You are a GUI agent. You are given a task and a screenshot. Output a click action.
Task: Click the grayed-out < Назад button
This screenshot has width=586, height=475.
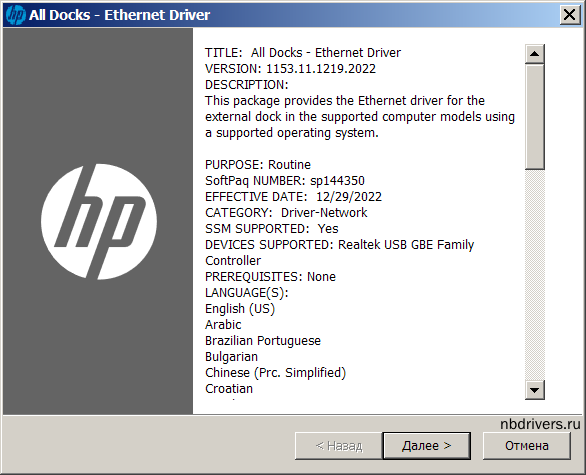click(339, 446)
